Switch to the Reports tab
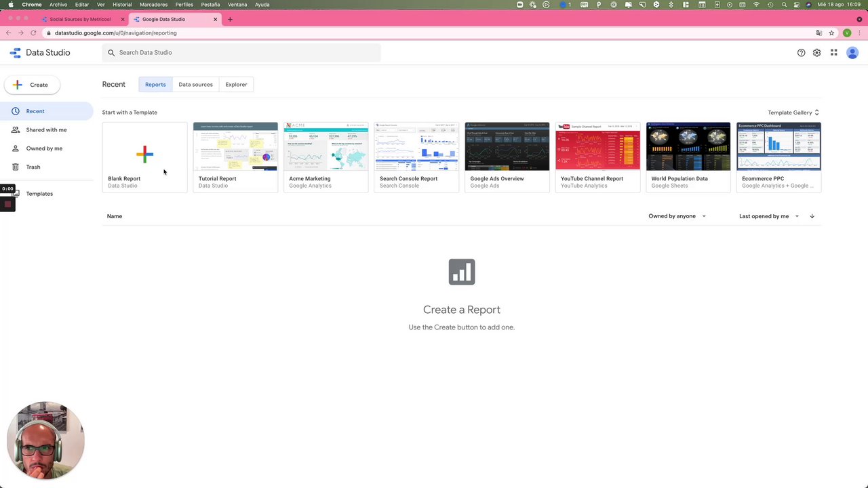The image size is (868, 488). [155, 85]
